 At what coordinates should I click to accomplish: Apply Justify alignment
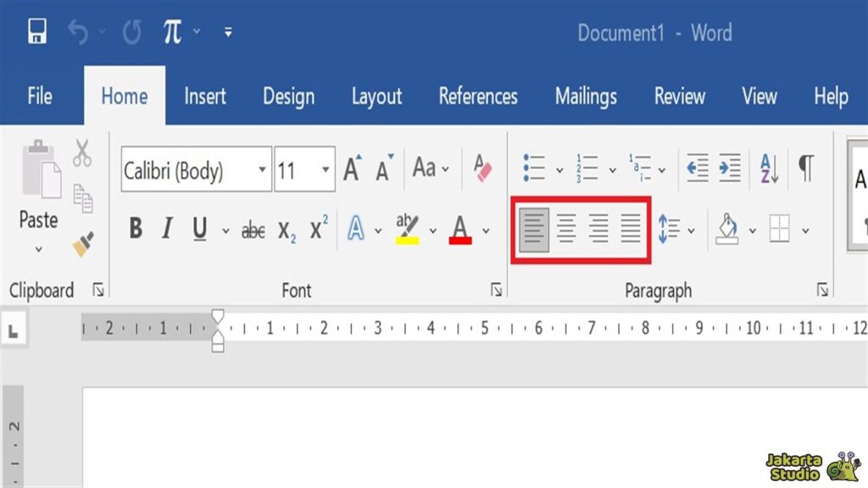(x=632, y=229)
